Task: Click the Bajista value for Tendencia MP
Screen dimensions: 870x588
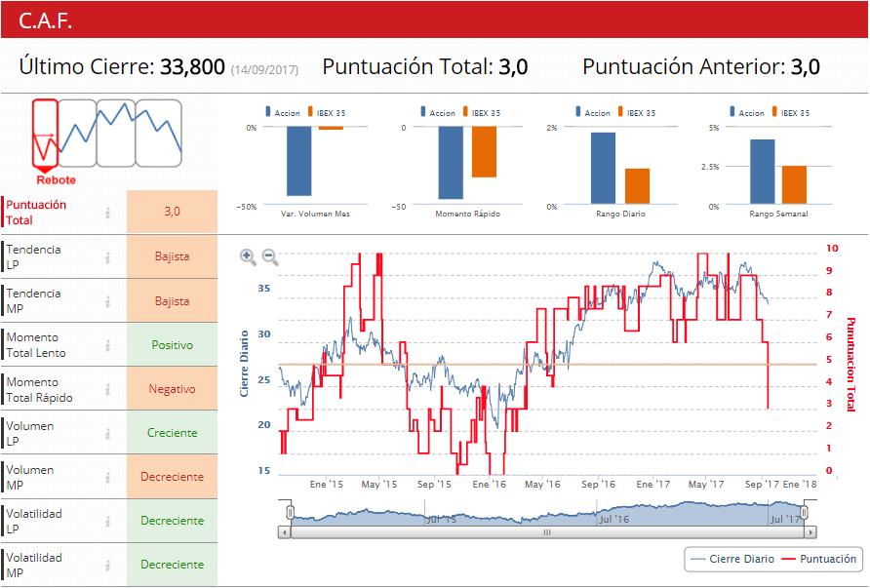Action: click(172, 301)
